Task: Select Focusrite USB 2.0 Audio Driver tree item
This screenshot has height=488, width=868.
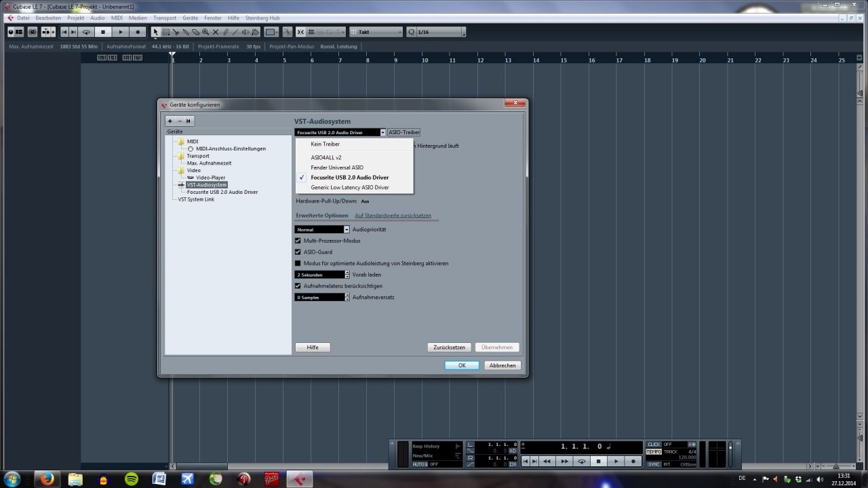Action: pyautogui.click(x=222, y=192)
